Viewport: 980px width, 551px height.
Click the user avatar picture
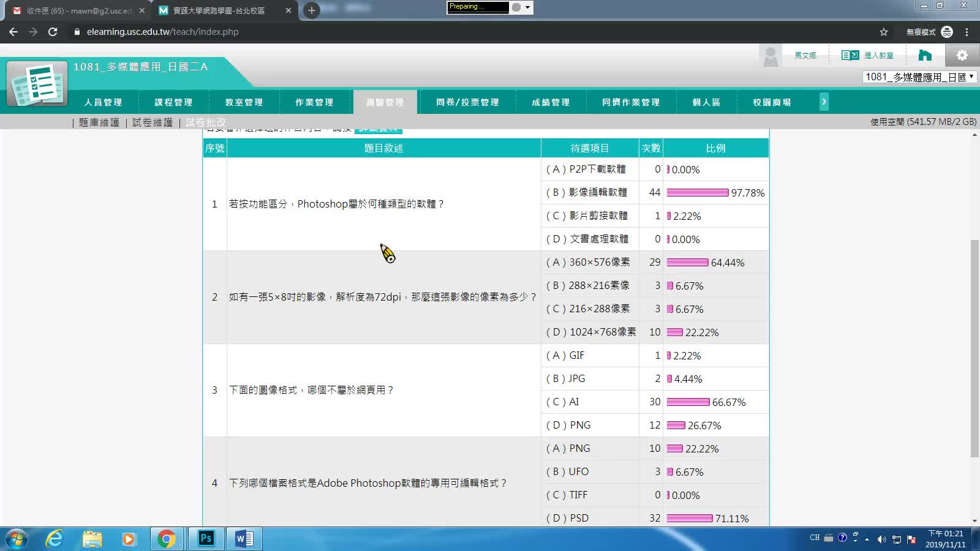coord(771,56)
